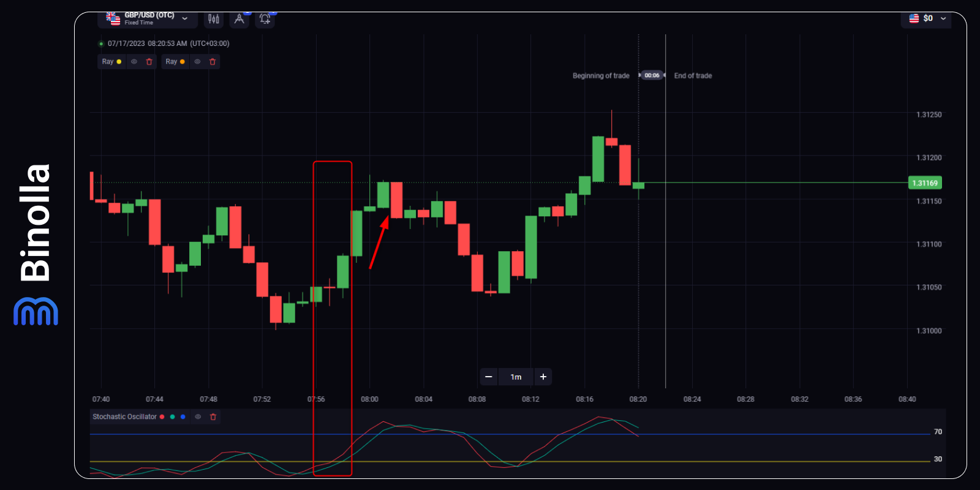Open the drawing tools compass icon
Viewport: 980px width, 490px height.
click(239, 19)
